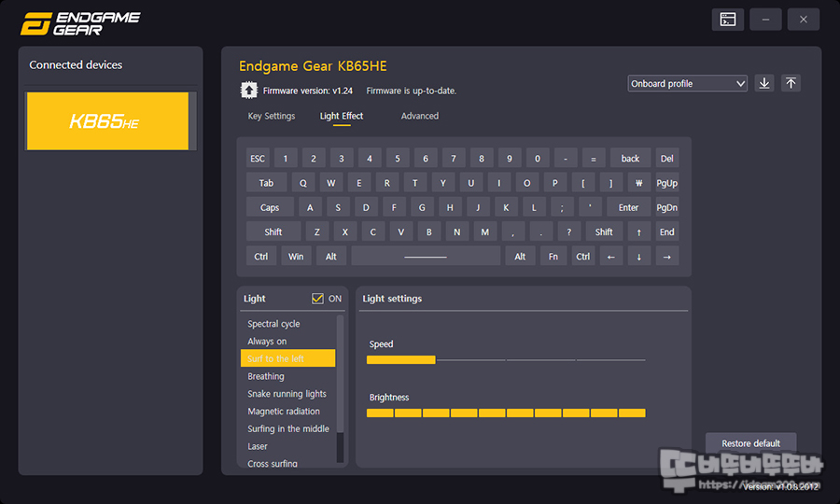
Task: Click the Enter key on keyboard layout
Action: click(628, 207)
